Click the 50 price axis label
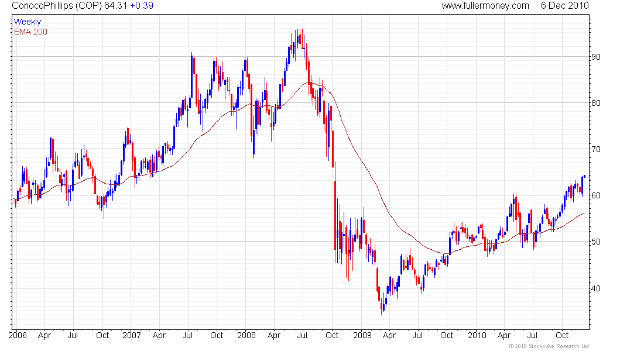The image size is (644, 351). click(x=595, y=242)
